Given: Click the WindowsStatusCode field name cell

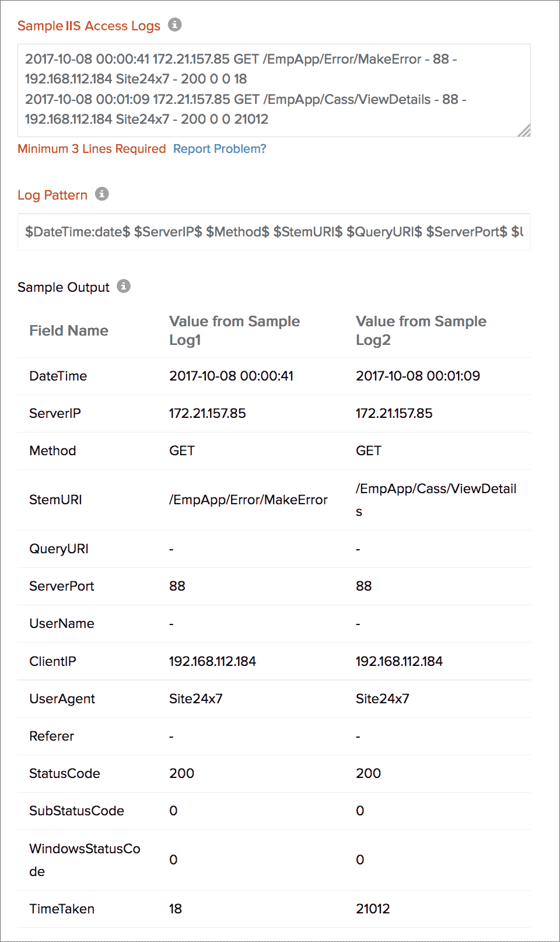Looking at the screenshot, I should pos(85,860).
